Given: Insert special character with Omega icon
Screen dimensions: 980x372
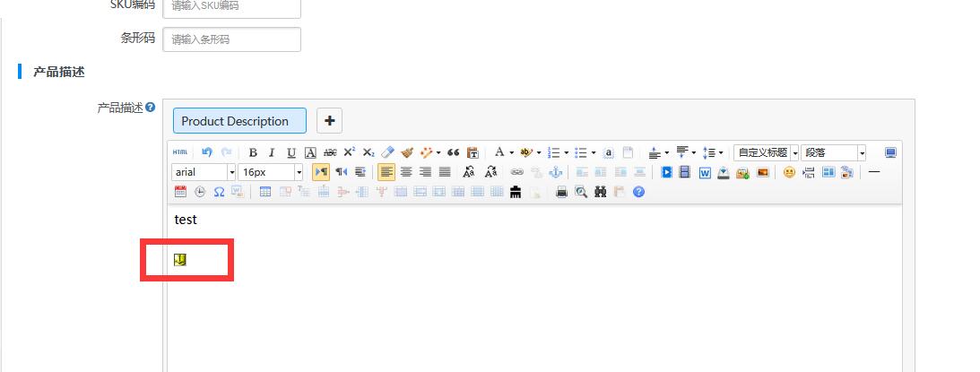Looking at the screenshot, I should pyautogui.click(x=219, y=192).
